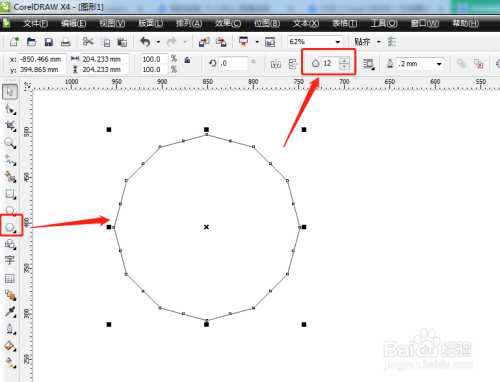Select the Text tool

[10, 261]
